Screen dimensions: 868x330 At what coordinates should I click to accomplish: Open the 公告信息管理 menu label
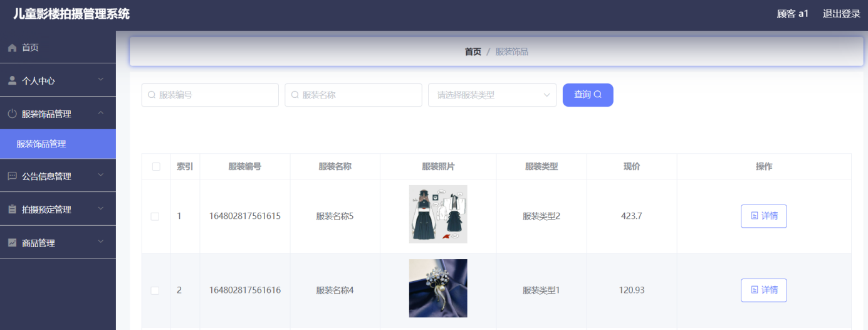coord(46,176)
